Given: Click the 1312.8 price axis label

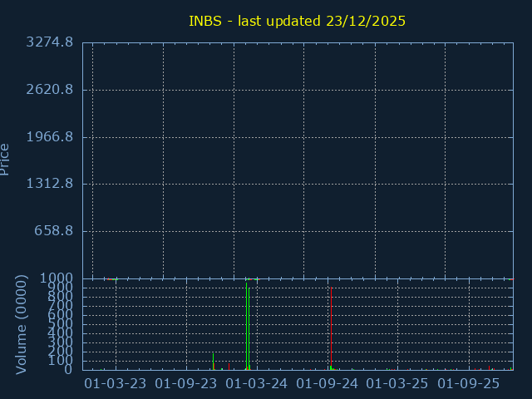Looking at the screenshot, I should (50, 184).
